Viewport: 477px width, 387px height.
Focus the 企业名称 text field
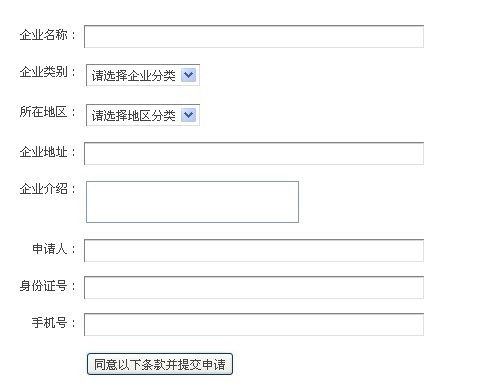(x=254, y=36)
